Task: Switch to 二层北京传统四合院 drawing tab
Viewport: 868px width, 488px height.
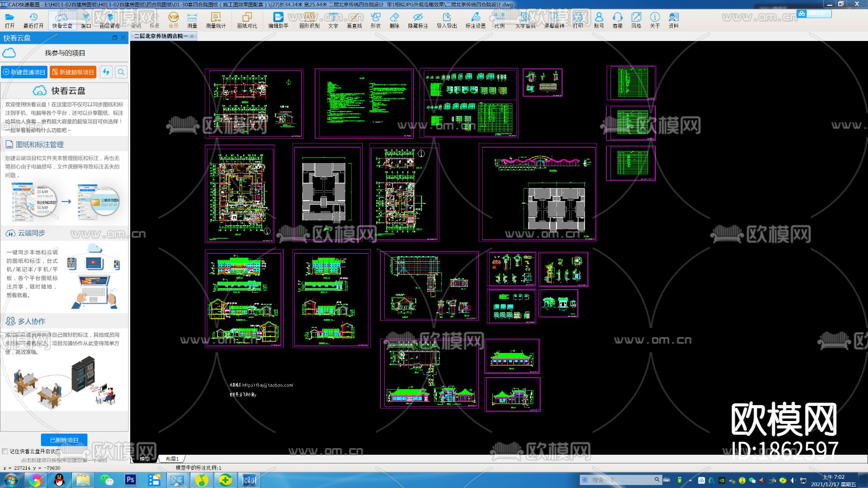Action: click(161, 36)
